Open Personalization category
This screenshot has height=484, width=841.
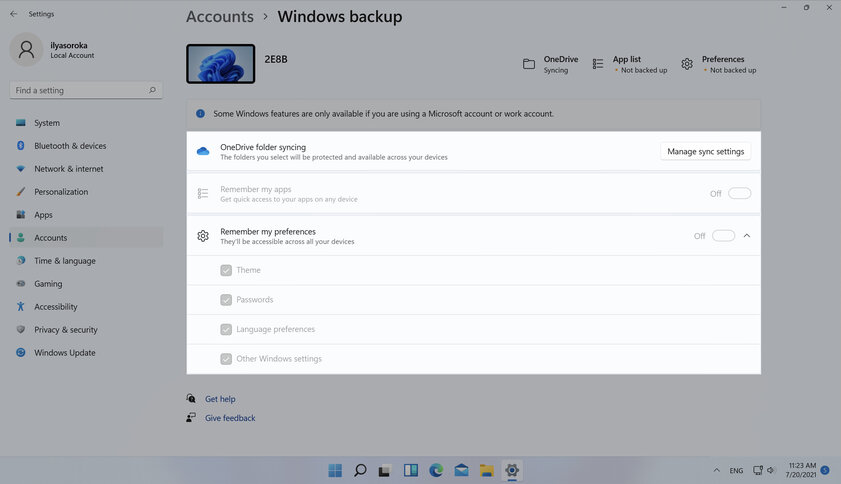pos(86,192)
